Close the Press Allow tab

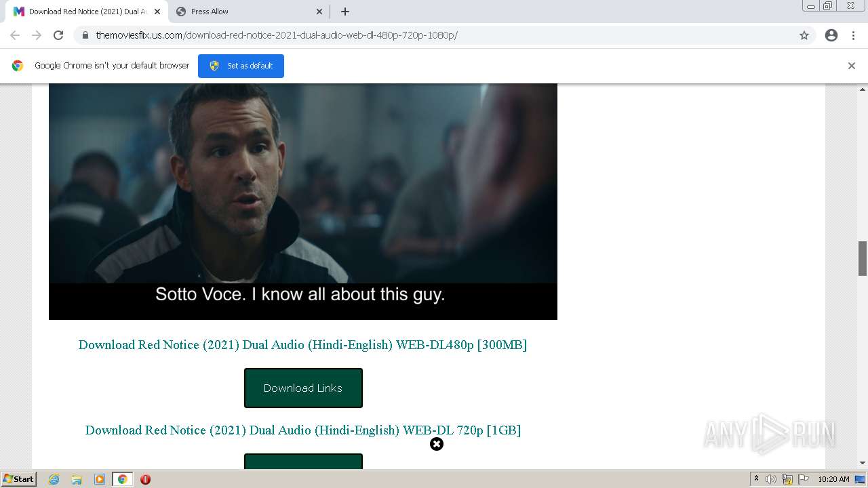[319, 12]
